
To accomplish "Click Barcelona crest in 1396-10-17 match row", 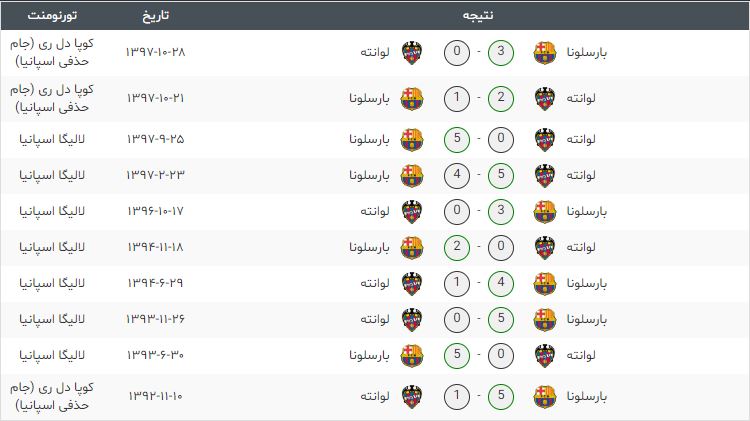I will [545, 211].
